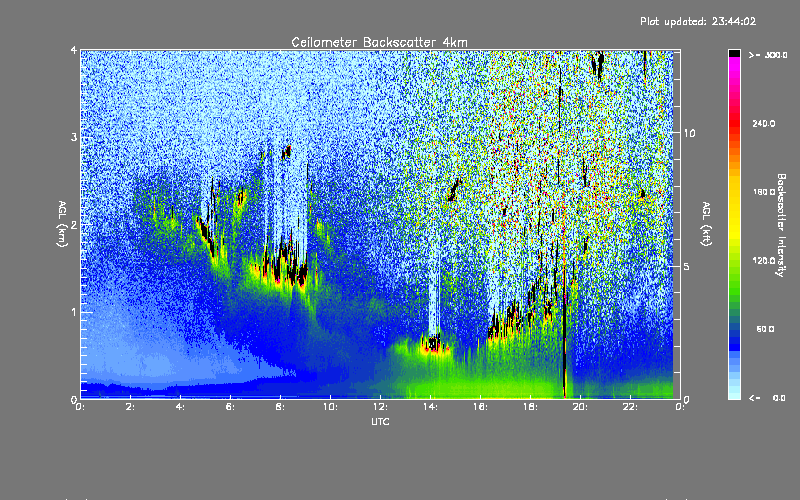Click the '240.0' colorbar label
The image size is (800, 500).
pyautogui.click(x=764, y=123)
